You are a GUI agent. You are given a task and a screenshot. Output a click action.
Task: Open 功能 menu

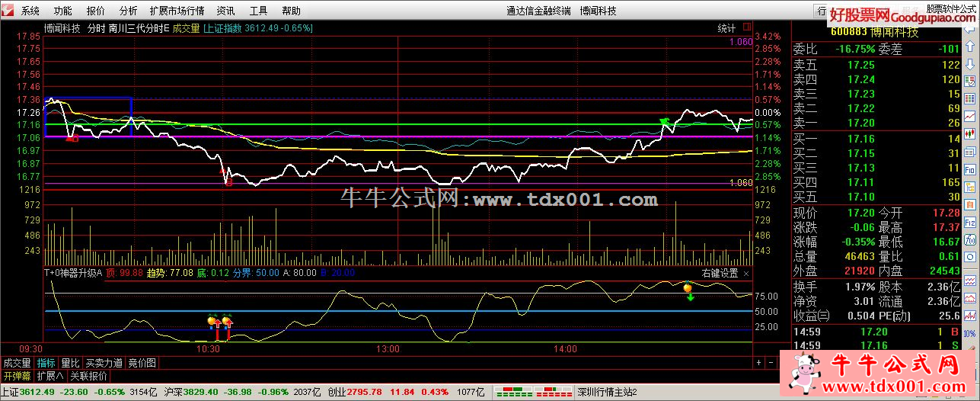[63, 11]
